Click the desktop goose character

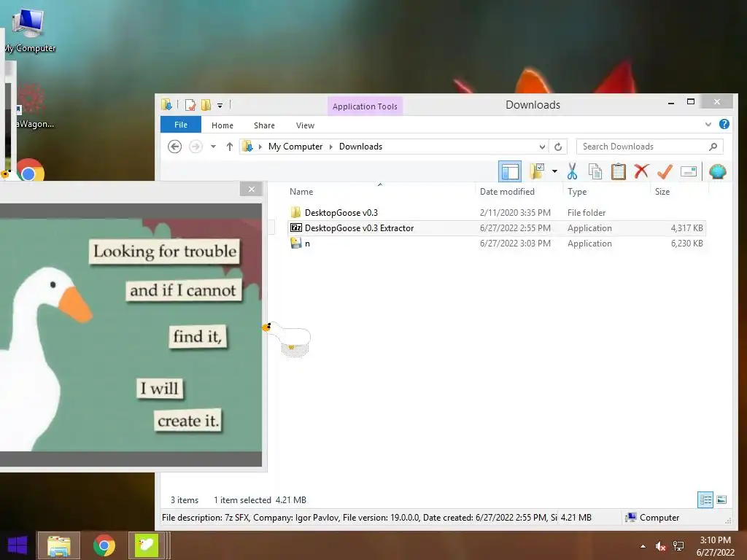tap(287, 338)
